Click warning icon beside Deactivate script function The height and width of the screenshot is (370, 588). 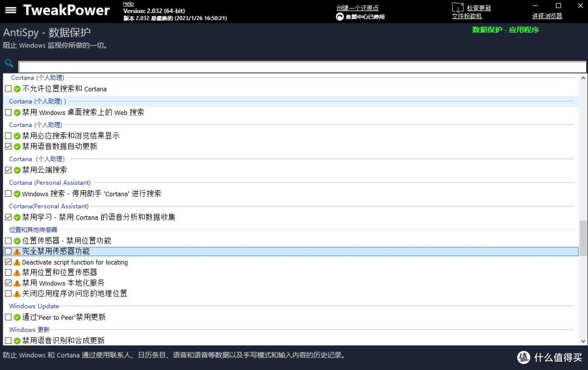pos(17,262)
